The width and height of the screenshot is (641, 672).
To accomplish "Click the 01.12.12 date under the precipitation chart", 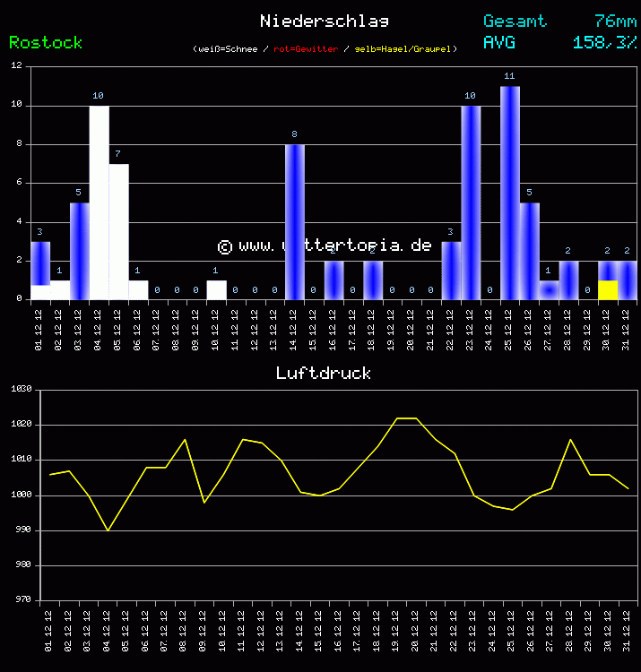I will [x=40, y=326].
